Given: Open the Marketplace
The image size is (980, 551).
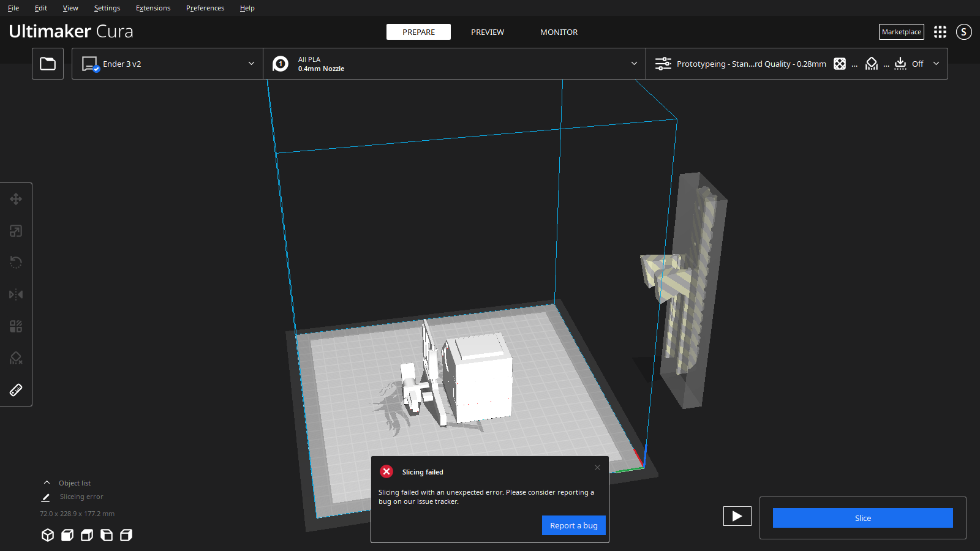Looking at the screenshot, I should tap(902, 32).
